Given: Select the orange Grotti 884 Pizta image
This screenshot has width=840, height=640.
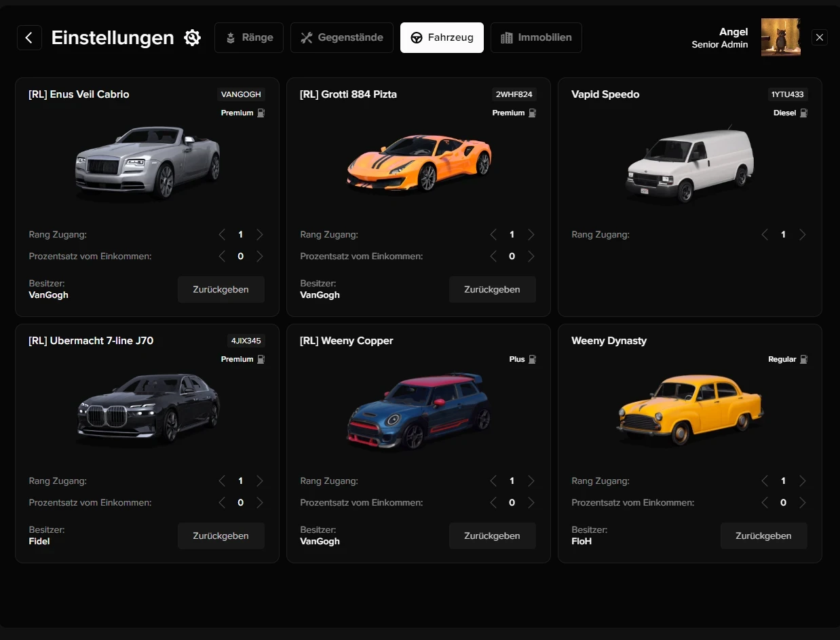Looking at the screenshot, I should point(419,164).
